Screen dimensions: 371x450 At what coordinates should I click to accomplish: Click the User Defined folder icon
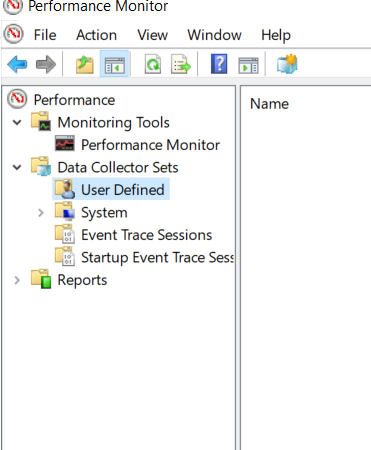pyautogui.click(x=65, y=189)
